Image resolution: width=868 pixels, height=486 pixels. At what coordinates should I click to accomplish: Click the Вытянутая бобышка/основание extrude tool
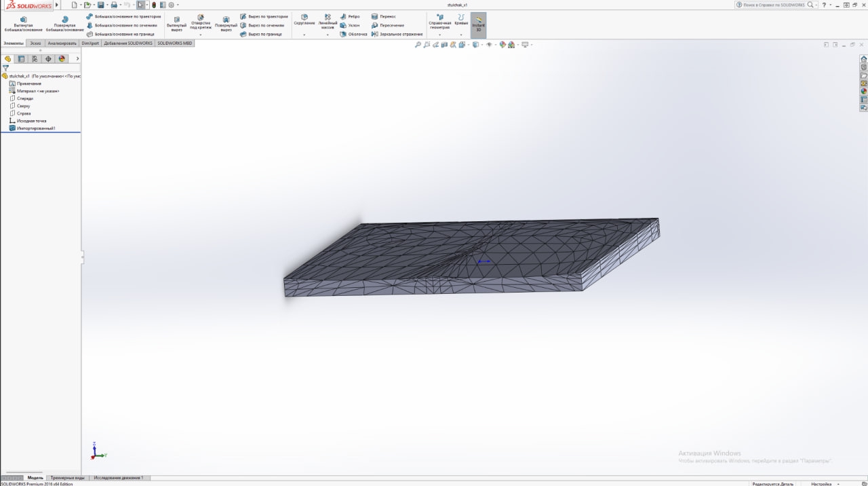23,24
